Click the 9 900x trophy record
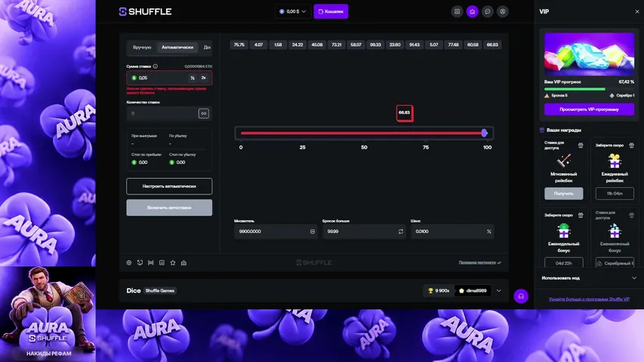Image resolution: width=644 pixels, height=362 pixels. 439,290
